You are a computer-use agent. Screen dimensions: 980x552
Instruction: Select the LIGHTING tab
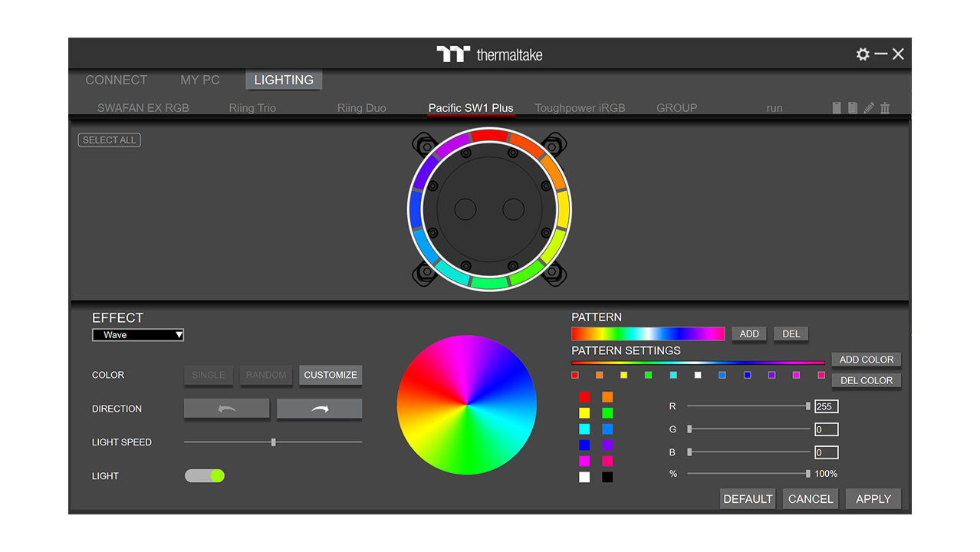coord(284,80)
